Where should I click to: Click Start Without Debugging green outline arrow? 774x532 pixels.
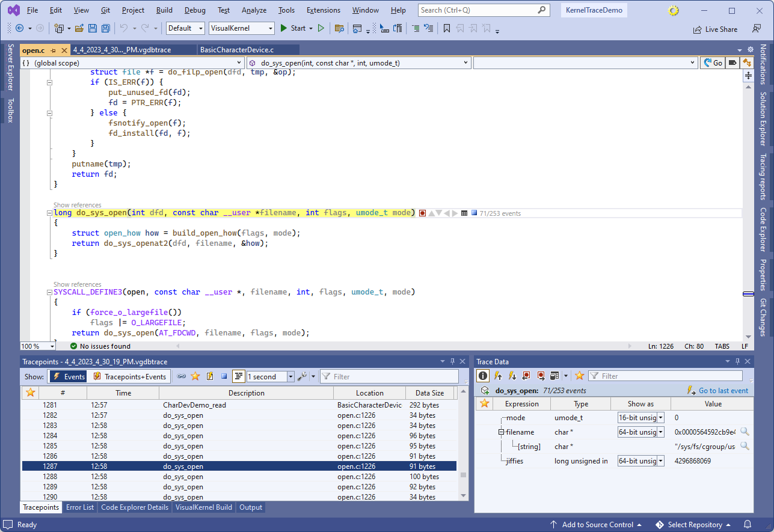click(321, 28)
